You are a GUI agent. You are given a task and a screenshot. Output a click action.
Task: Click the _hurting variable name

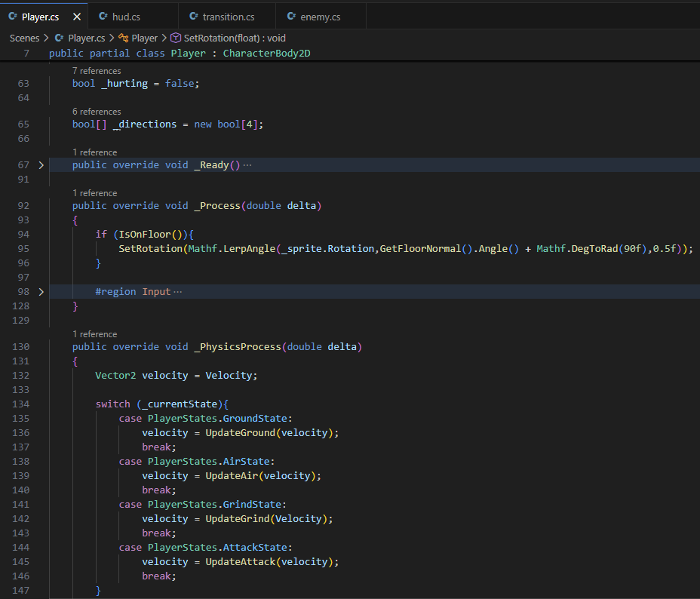pos(124,84)
